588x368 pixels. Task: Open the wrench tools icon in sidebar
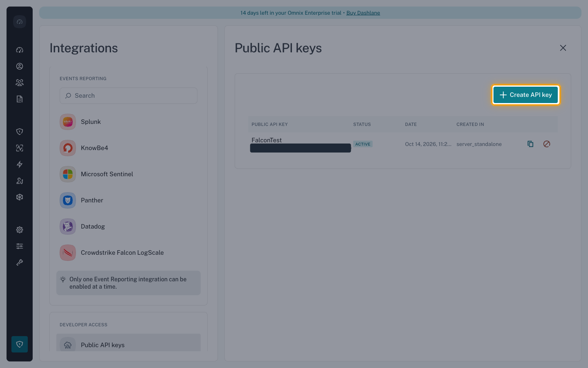(x=20, y=263)
